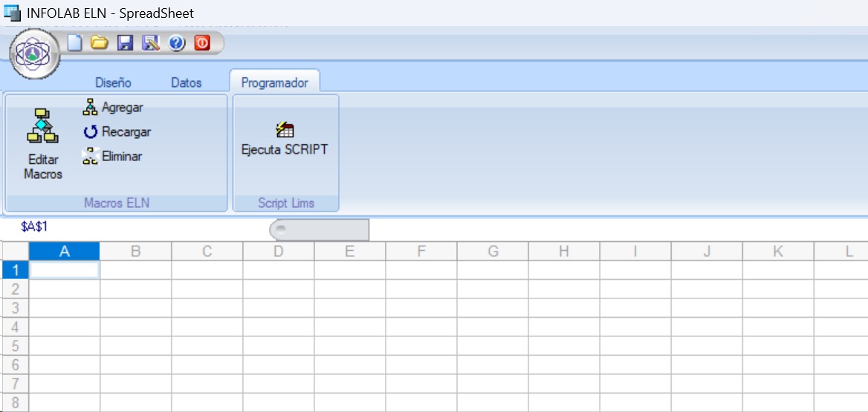Open help with the question mark icon

(x=176, y=43)
